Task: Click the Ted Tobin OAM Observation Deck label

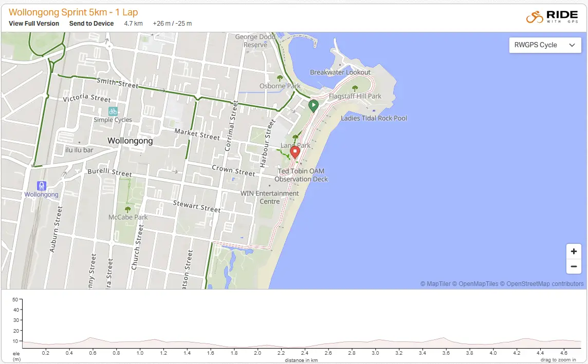Action: [301, 175]
